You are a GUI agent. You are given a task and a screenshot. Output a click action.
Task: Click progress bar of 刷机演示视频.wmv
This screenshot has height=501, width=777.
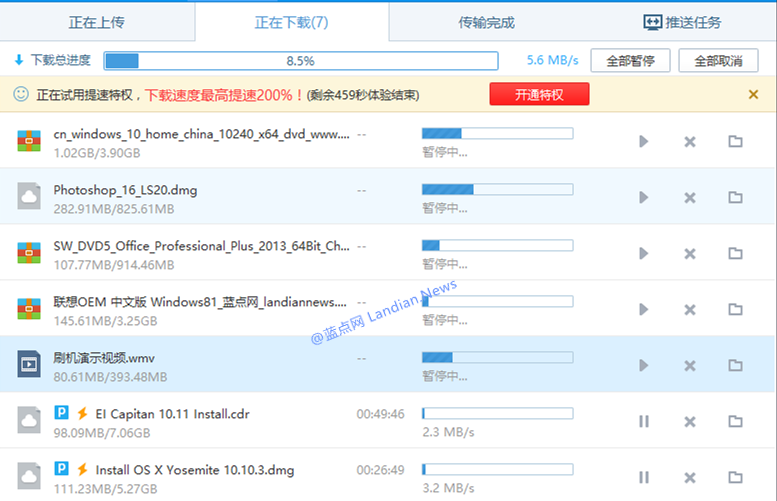(x=498, y=357)
